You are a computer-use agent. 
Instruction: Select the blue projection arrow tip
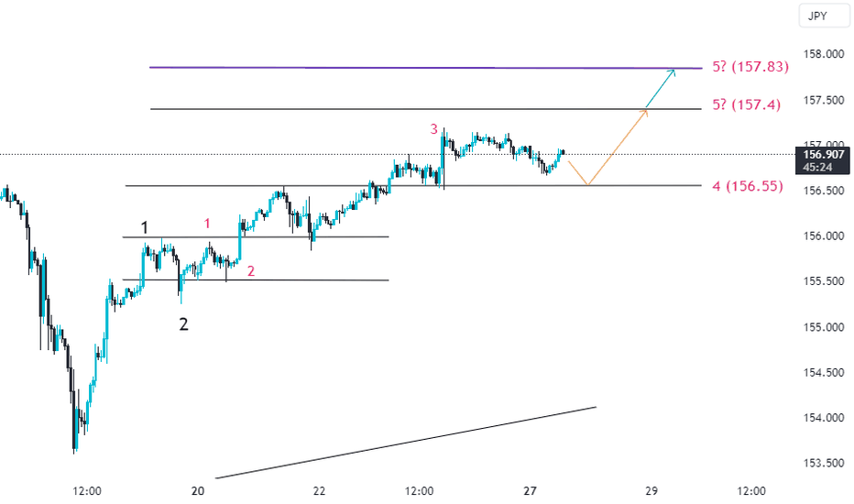click(x=673, y=71)
